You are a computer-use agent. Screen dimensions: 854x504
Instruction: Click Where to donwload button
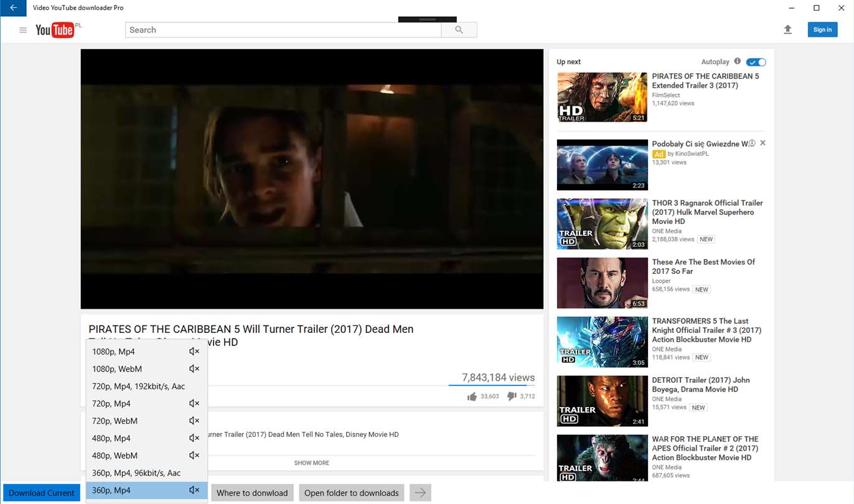(252, 493)
